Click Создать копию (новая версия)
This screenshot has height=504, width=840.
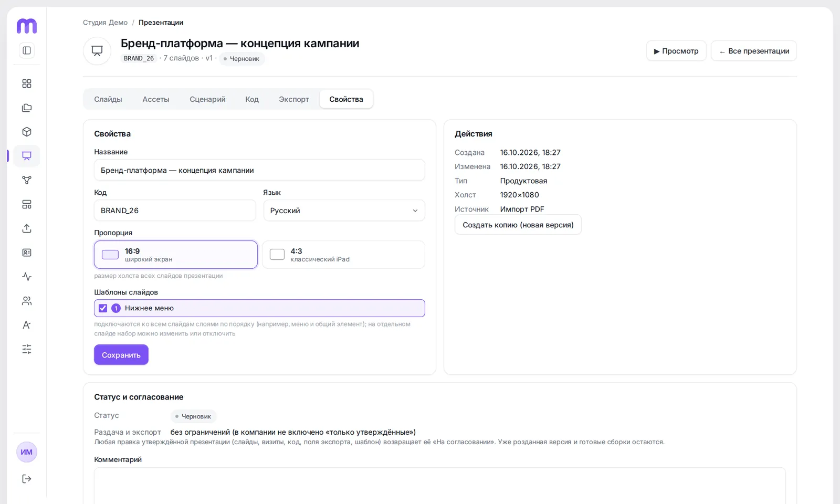click(518, 225)
